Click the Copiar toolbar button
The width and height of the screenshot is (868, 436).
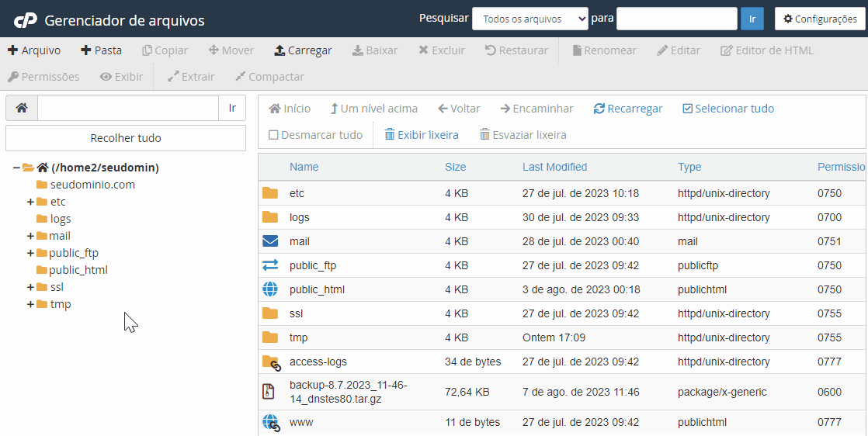point(165,50)
